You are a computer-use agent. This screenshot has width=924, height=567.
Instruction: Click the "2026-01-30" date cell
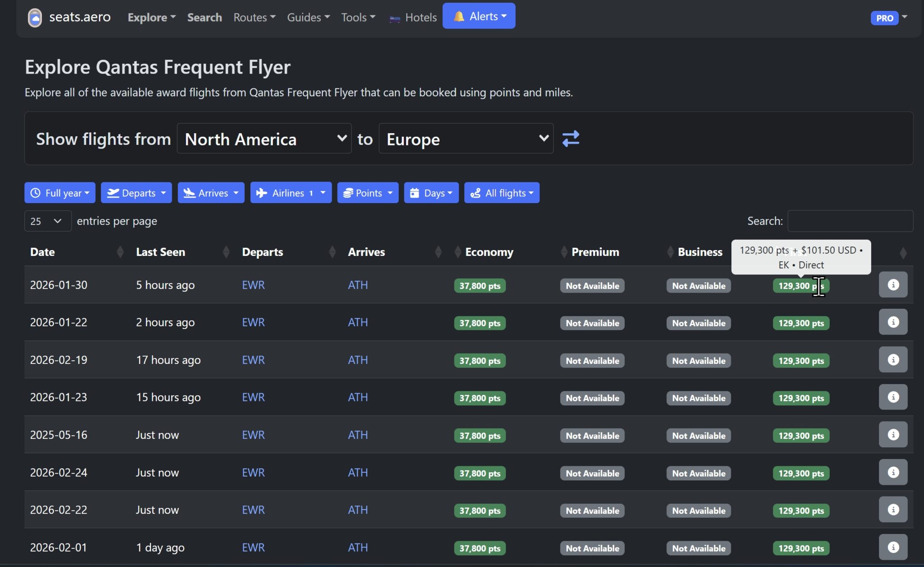point(59,285)
